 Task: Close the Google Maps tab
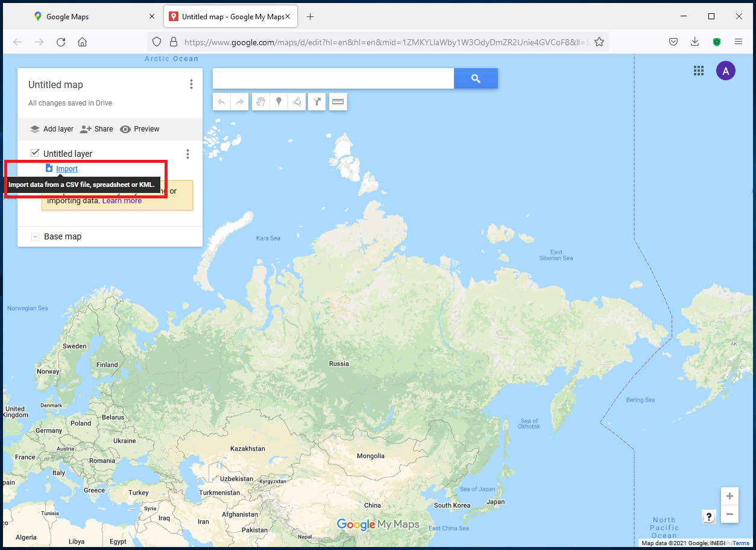pyautogui.click(x=152, y=17)
